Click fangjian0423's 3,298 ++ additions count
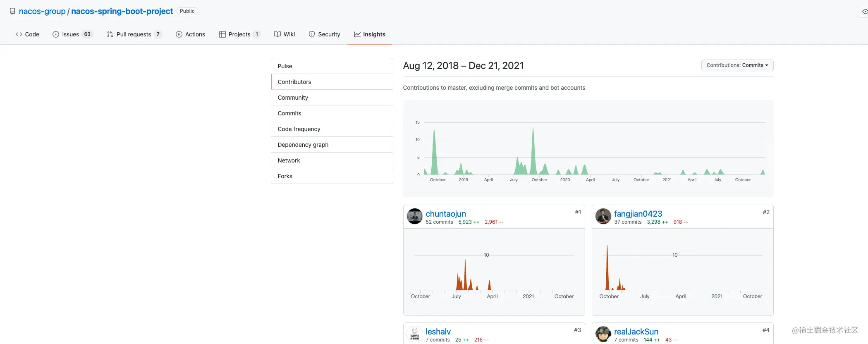868x344 pixels. pyautogui.click(x=657, y=222)
